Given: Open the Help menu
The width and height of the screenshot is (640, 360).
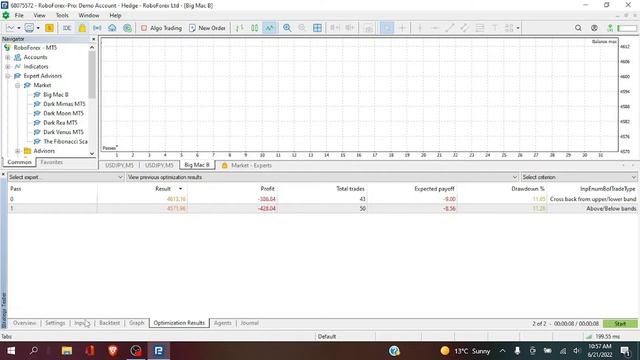Looking at the screenshot, I should pos(115,15).
